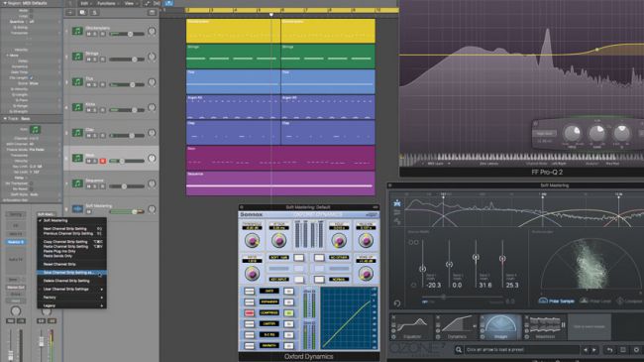Image resolution: width=644 pixels, height=362 pixels.
Task: Click the Clap track instrument icon
Action: [77, 133]
